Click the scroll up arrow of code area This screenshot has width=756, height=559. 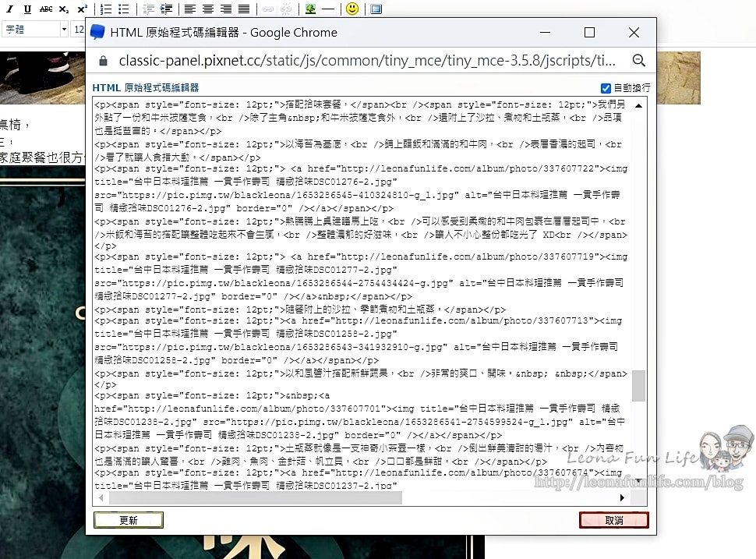[x=638, y=105]
